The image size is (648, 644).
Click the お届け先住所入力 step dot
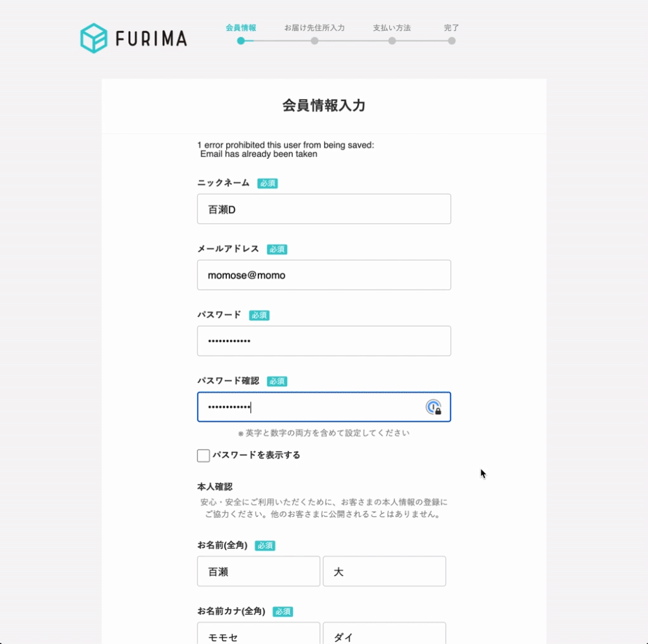pos(314,41)
